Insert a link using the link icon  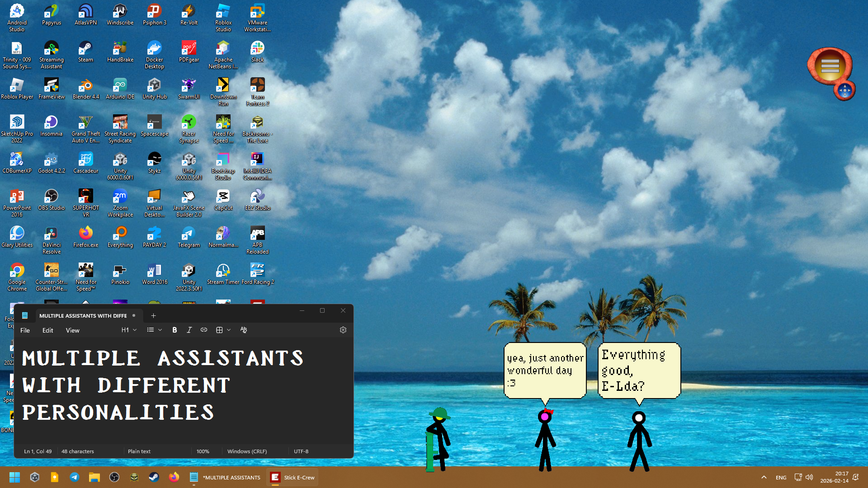[x=204, y=330]
